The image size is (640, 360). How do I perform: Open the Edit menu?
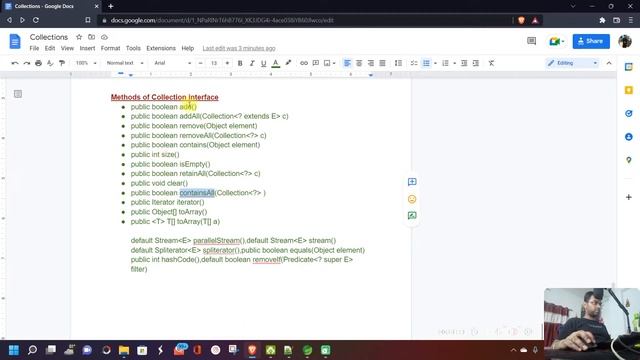[x=50, y=48]
